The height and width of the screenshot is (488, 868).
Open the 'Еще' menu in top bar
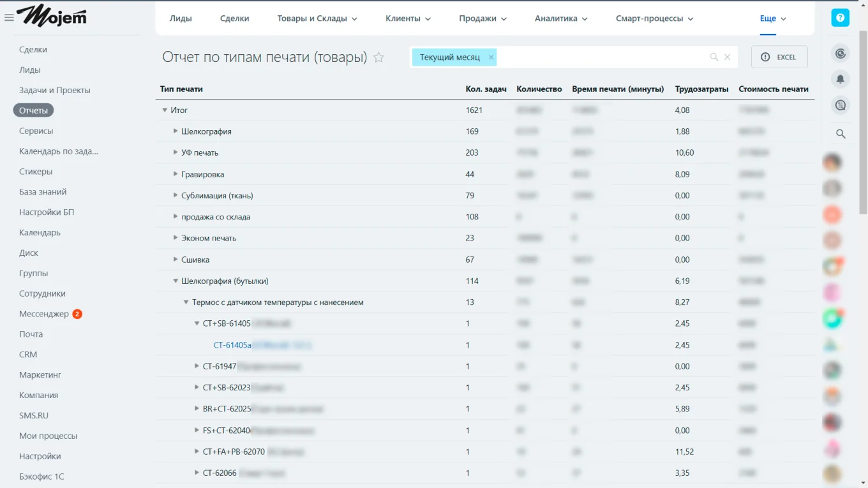(x=773, y=18)
